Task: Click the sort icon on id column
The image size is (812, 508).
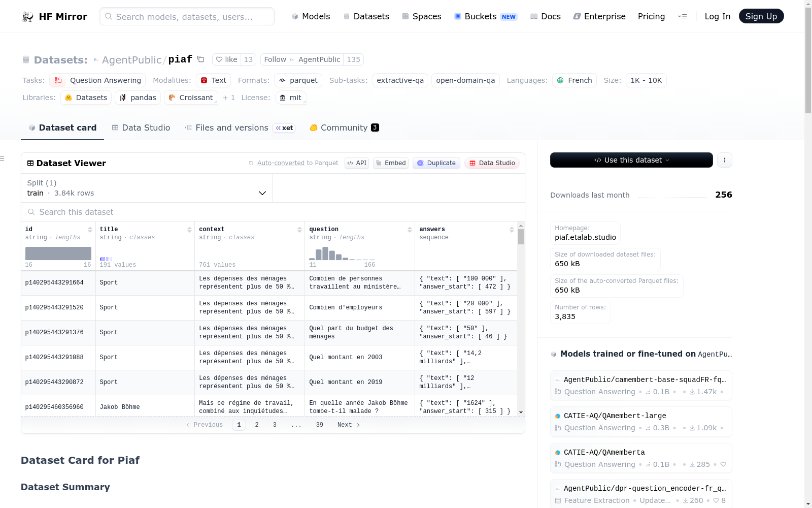Action: [90, 230]
